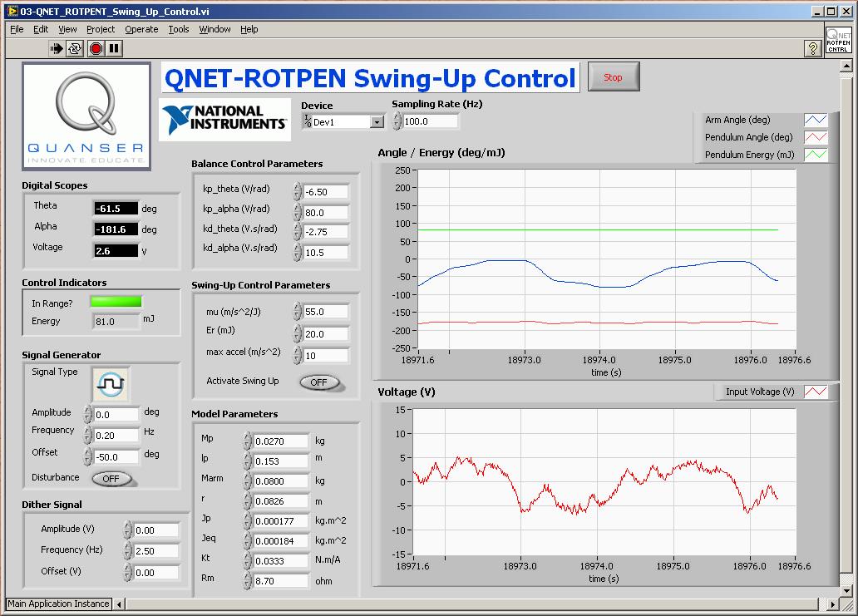The width and height of the screenshot is (858, 616).
Task: Click the Main Application Instance status label
Action: pyautogui.click(x=58, y=604)
